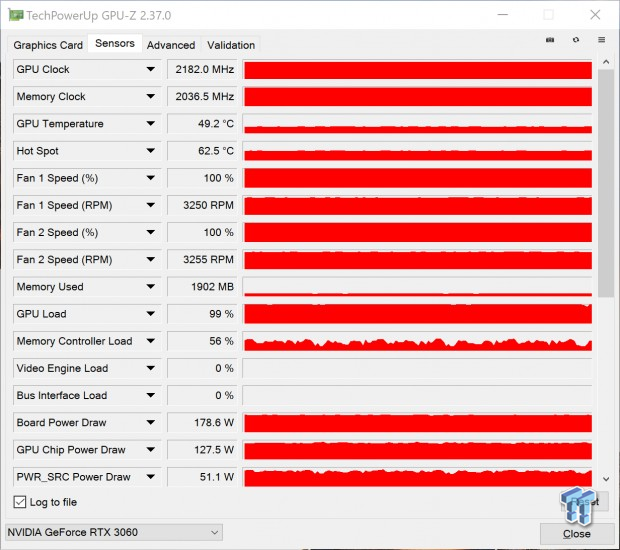Image resolution: width=620 pixels, height=550 pixels.
Task: Open the GPU Temperature sensor dropdown
Action: (150, 124)
